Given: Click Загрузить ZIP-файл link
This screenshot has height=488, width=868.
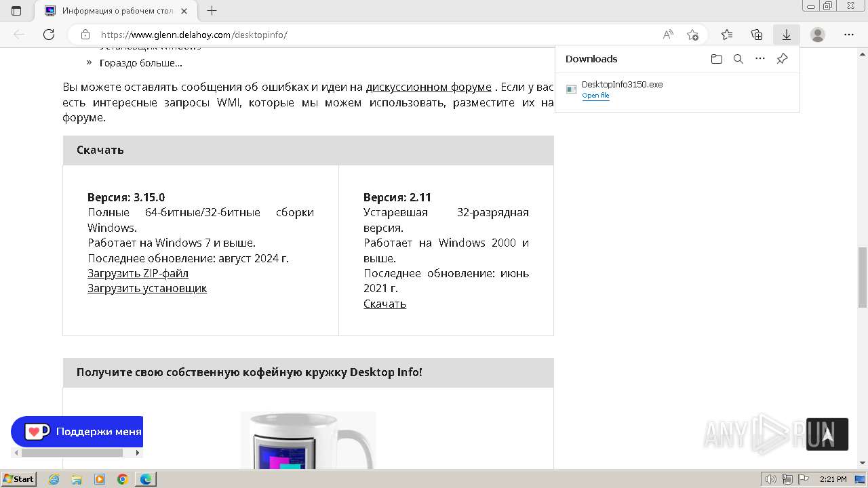Looking at the screenshot, I should pos(138,273).
